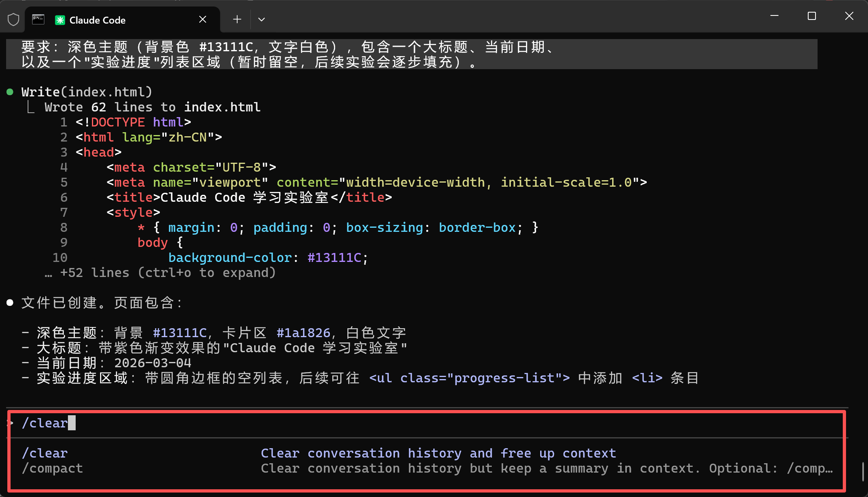Click the html lang="zh-CN" code line
This screenshot has height=497, width=868.
click(x=149, y=137)
